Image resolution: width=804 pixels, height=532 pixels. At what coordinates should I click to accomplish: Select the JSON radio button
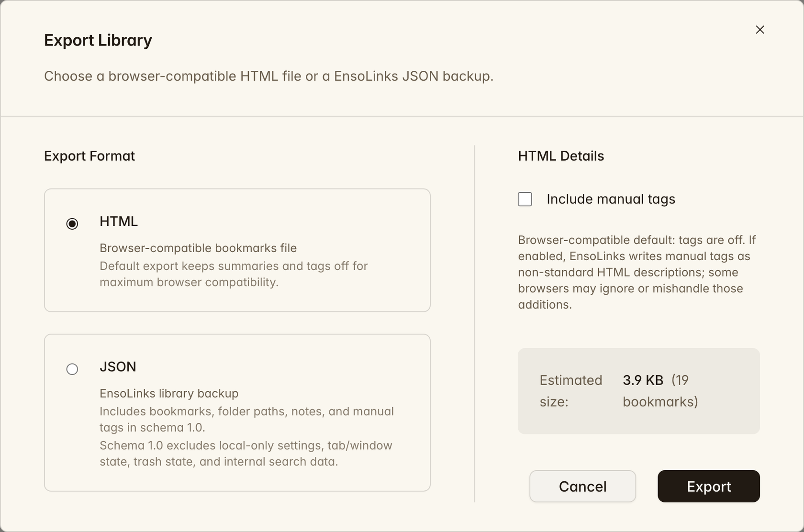click(72, 369)
